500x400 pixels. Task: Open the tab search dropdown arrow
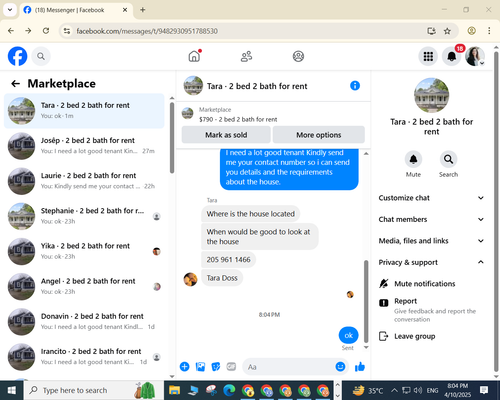point(10,10)
